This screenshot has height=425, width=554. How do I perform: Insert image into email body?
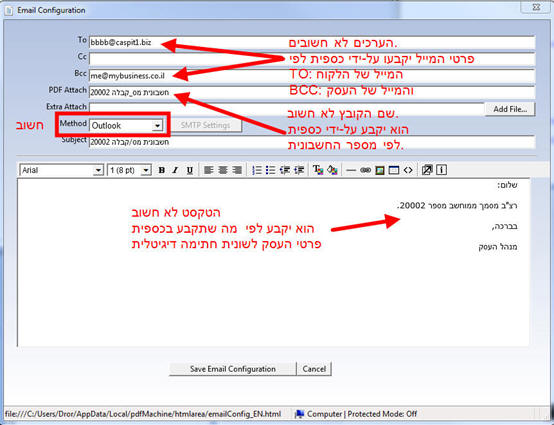(380, 170)
